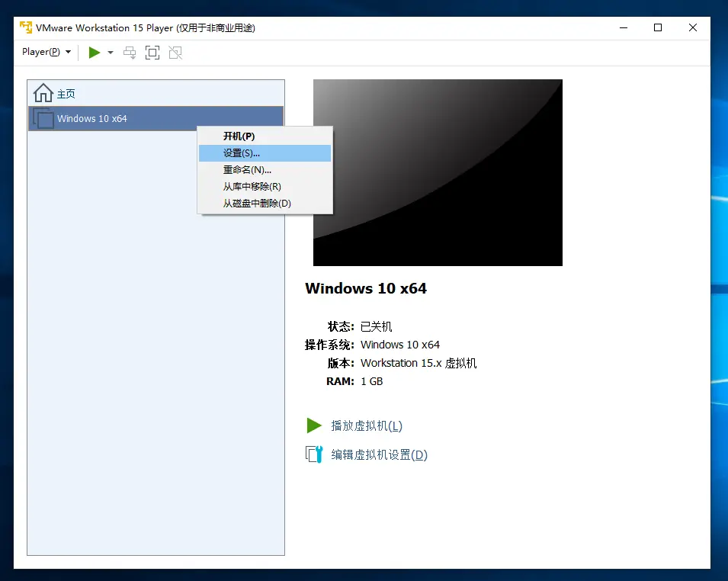
Task: Click the 状态: 已关机 status text
Action: [x=360, y=326]
